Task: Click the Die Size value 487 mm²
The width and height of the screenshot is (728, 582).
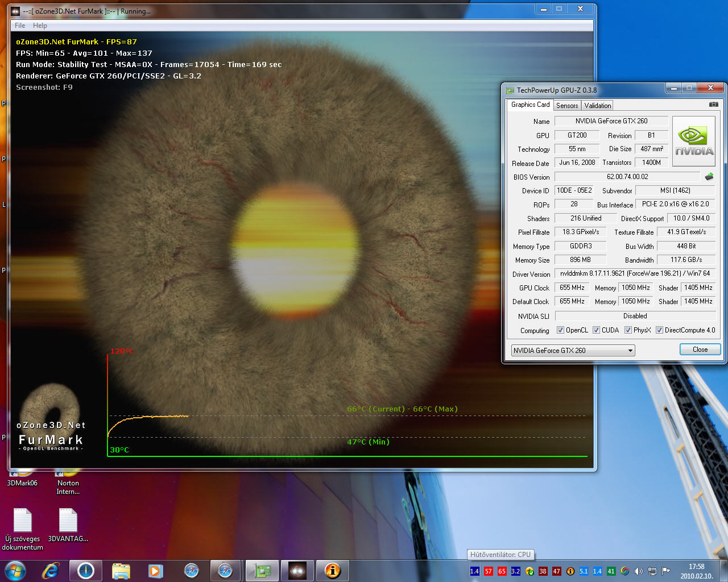Action: pos(651,149)
